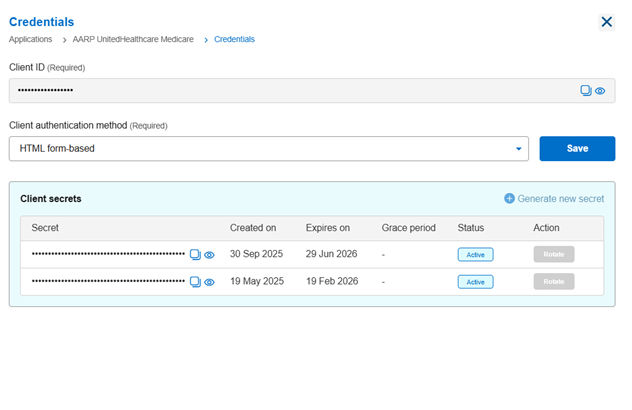Click the Credentials page title
The image size is (632, 410).
click(x=42, y=22)
